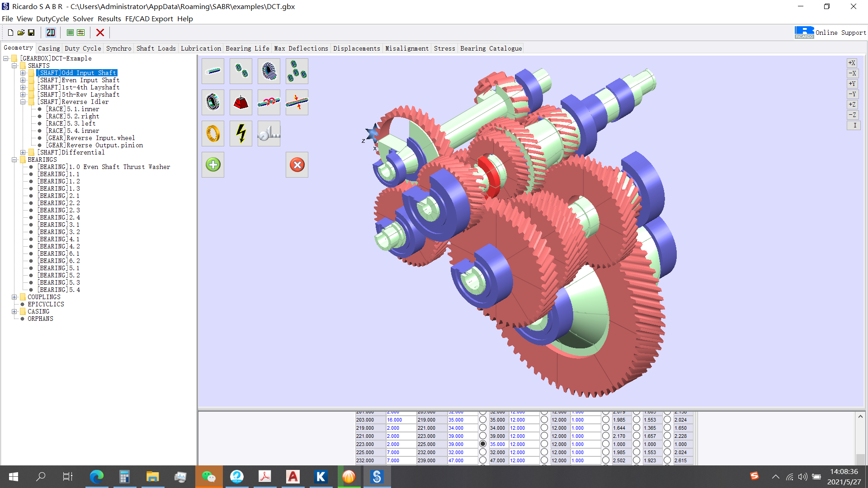Open the Windows Start menu
Screen dimensions: 868x488
coord(14,477)
